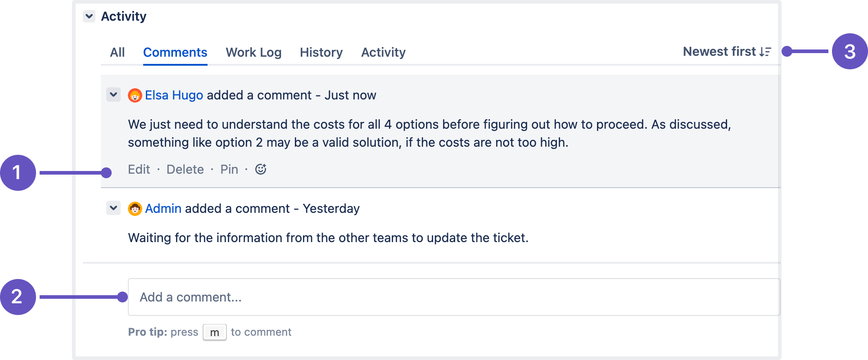
Task: Delete Elsa Hugo's comment
Action: point(185,169)
